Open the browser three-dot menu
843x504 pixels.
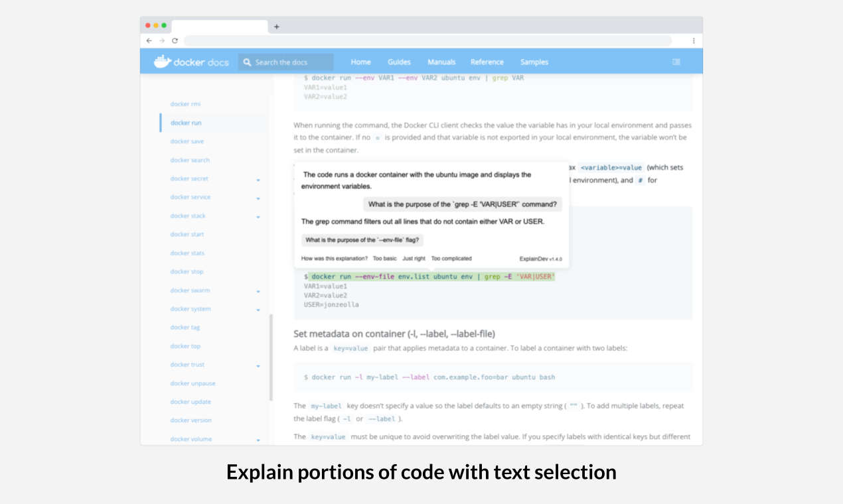pyautogui.click(x=694, y=40)
